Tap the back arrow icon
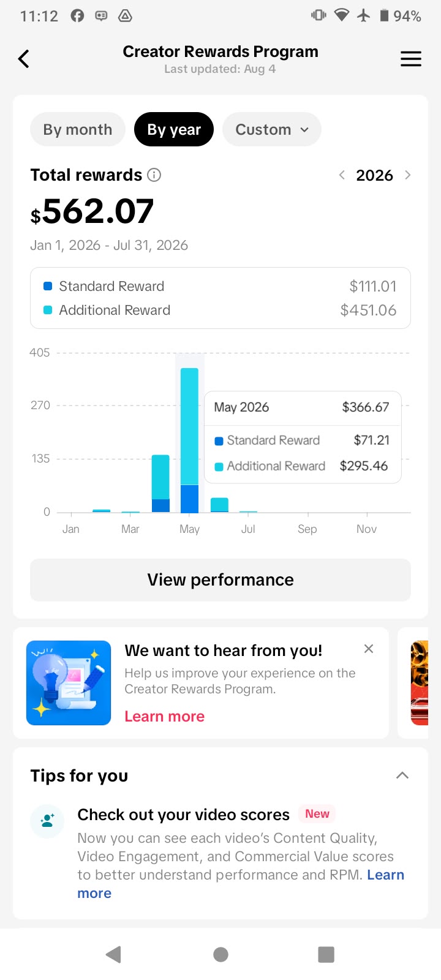This screenshot has width=441, height=980. tap(23, 59)
